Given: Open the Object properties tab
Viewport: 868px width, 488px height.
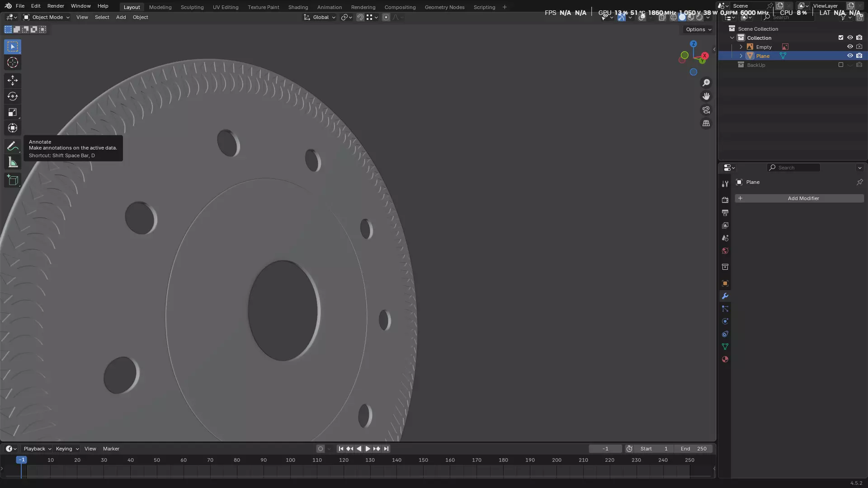Looking at the screenshot, I should [x=725, y=283].
